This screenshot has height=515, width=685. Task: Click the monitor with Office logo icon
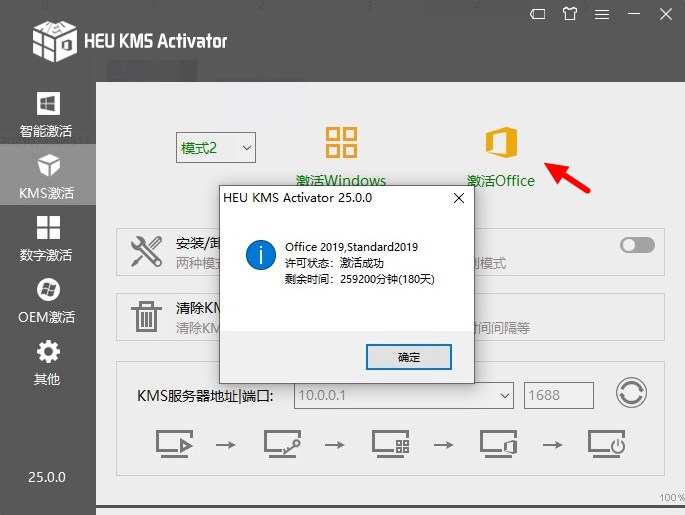[x=498, y=444]
